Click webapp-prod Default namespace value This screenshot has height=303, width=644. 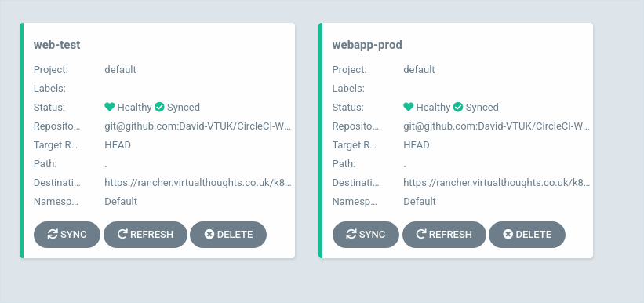[x=420, y=202]
